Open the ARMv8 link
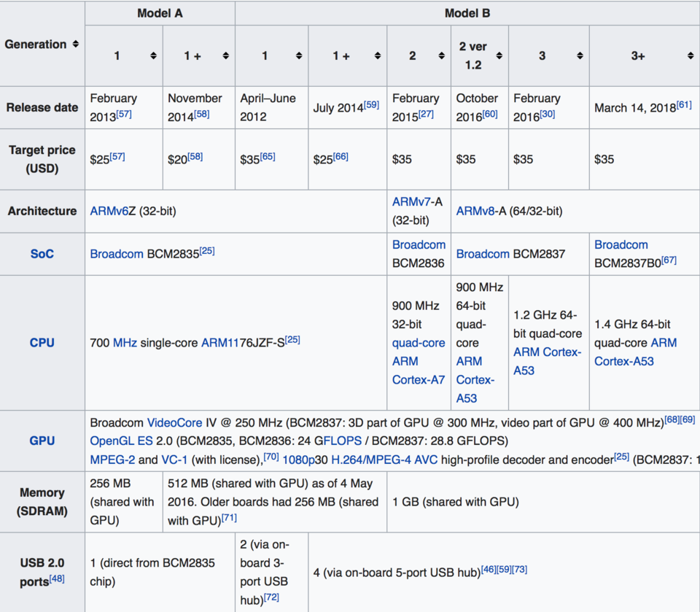The image size is (700, 612). (475, 211)
